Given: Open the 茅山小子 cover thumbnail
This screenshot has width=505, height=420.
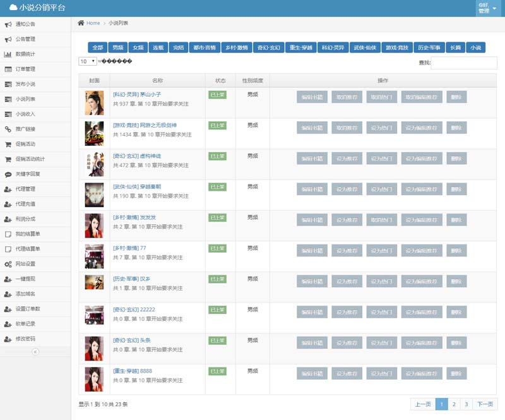Looking at the screenshot, I should 94,102.
